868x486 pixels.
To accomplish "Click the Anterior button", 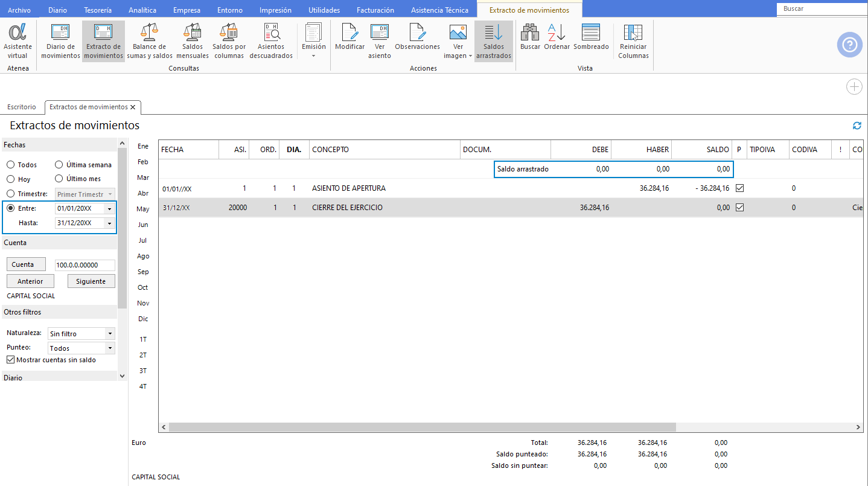I will pos(30,281).
